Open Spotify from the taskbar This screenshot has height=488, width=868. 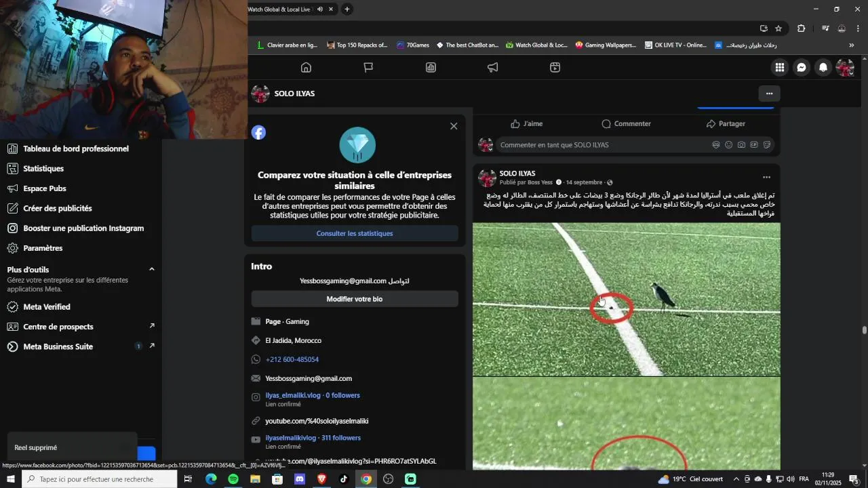pos(233,479)
